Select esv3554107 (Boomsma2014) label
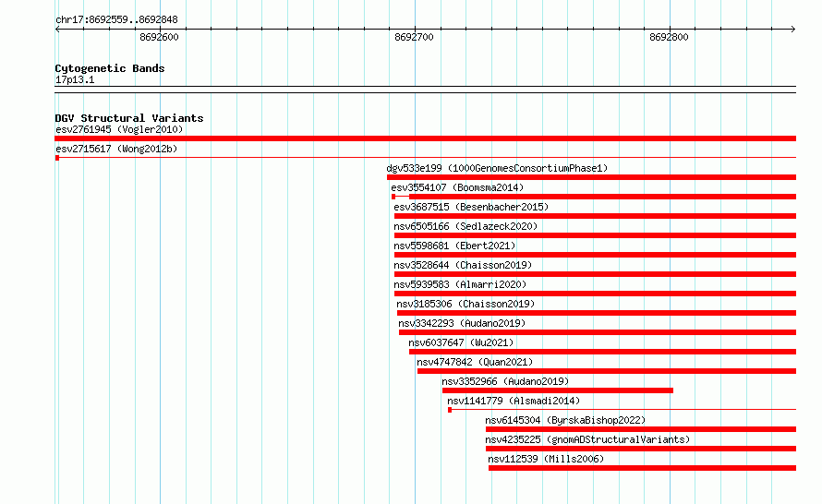 pyautogui.click(x=457, y=187)
